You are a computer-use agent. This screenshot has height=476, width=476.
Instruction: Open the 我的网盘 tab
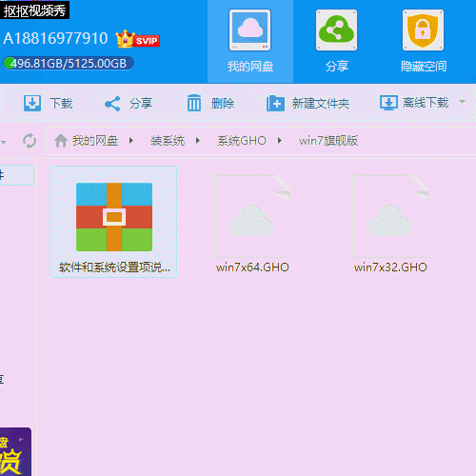click(x=250, y=42)
